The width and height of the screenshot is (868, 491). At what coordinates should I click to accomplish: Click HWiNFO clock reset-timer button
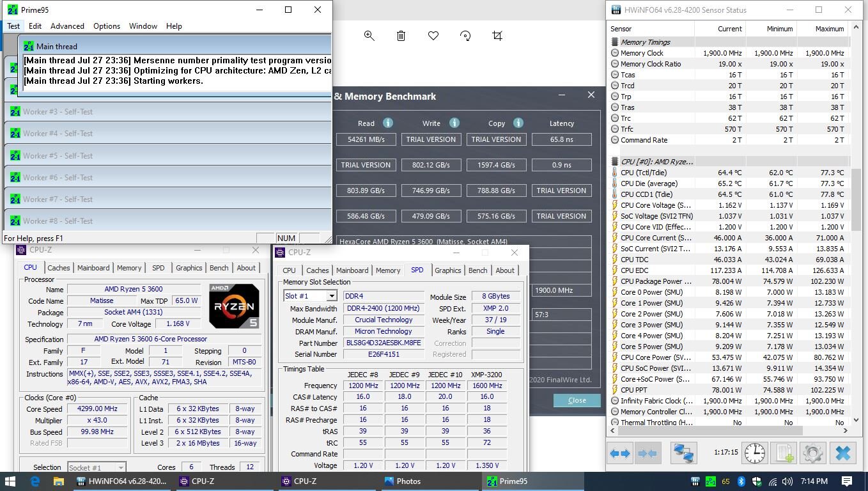[755, 453]
